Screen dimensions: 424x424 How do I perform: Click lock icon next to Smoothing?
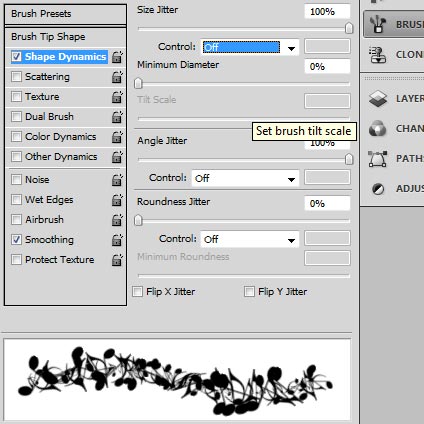click(x=117, y=240)
